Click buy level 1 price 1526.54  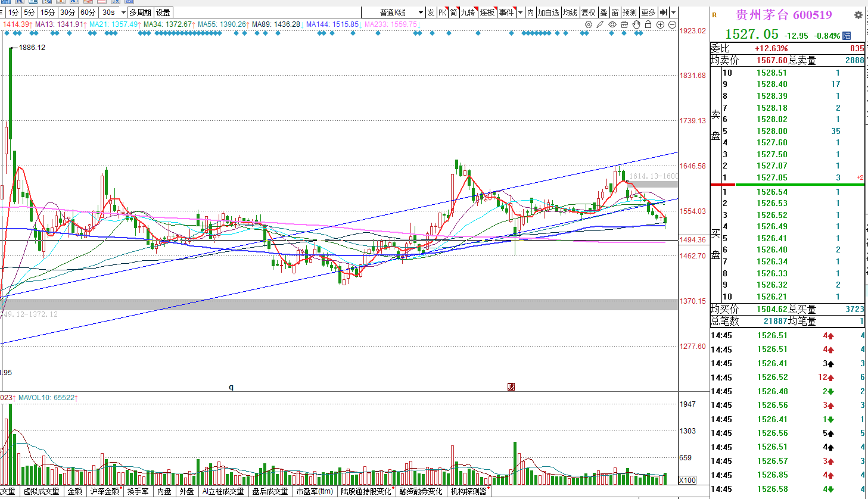pyautogui.click(x=772, y=192)
